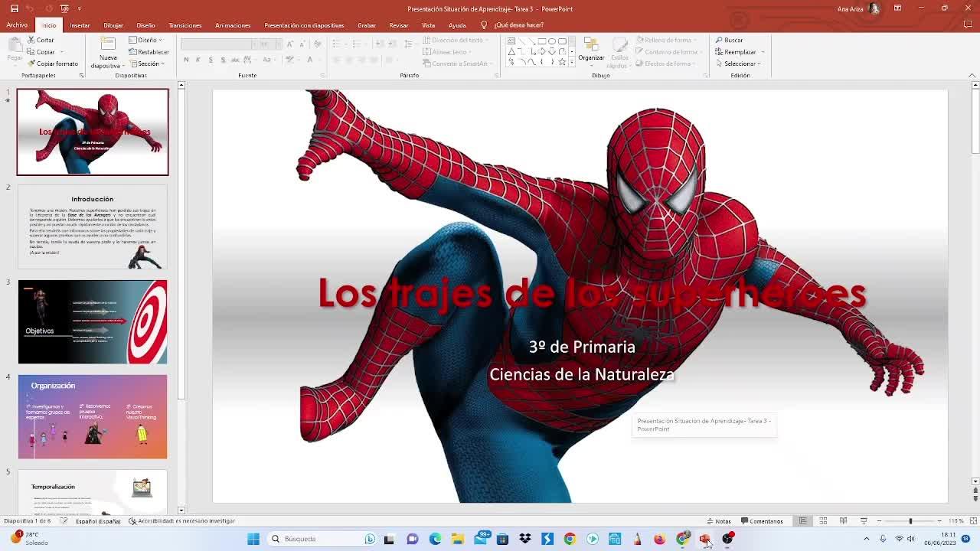Open Quick Access Toolbar customize dropdown
The image size is (980, 551).
coord(80,8)
